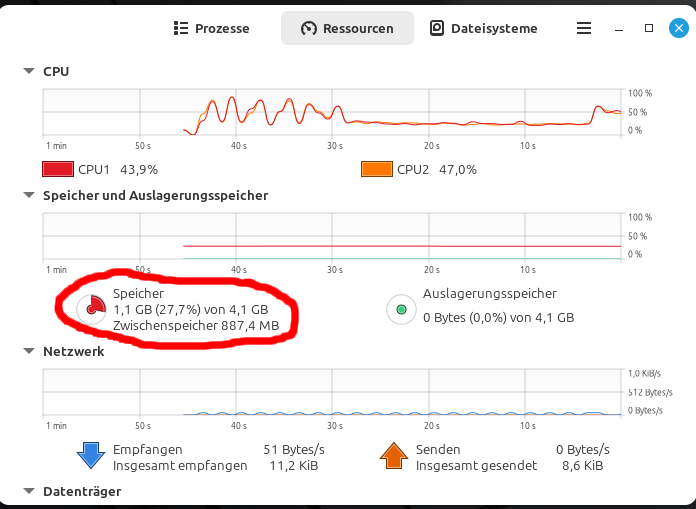Click the Auslagerungsspeicher green swap icon
The height and width of the screenshot is (509, 696).
401,309
